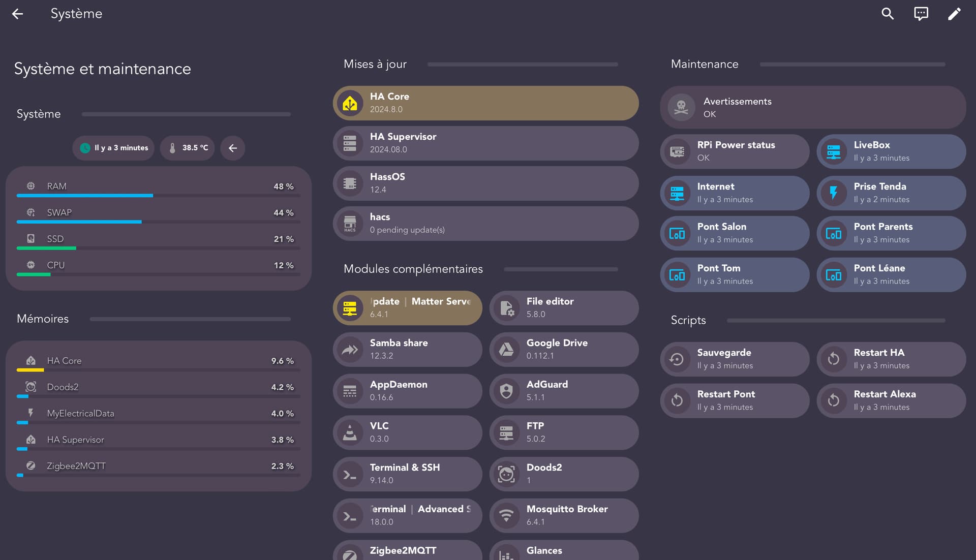The height and width of the screenshot is (560, 976).
Task: Click the AppDaemon icon
Action: [350, 391]
